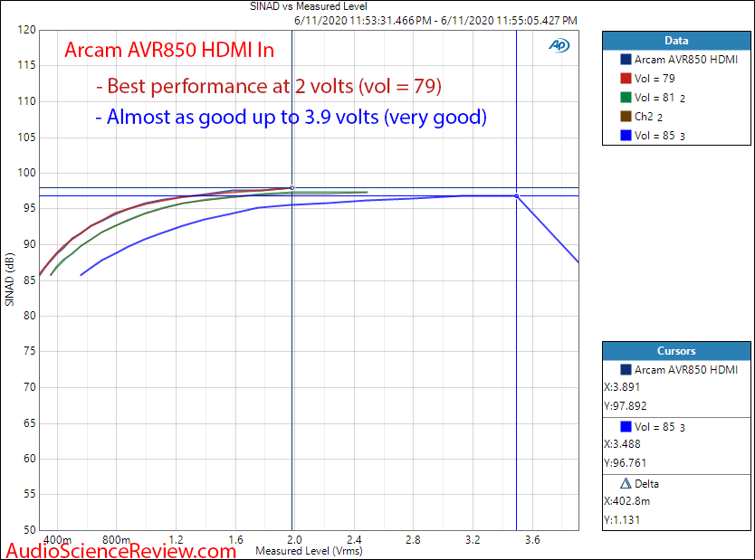This screenshot has width=755, height=560.
Task: Click the Delta X:402.8m value
Action: (626, 501)
